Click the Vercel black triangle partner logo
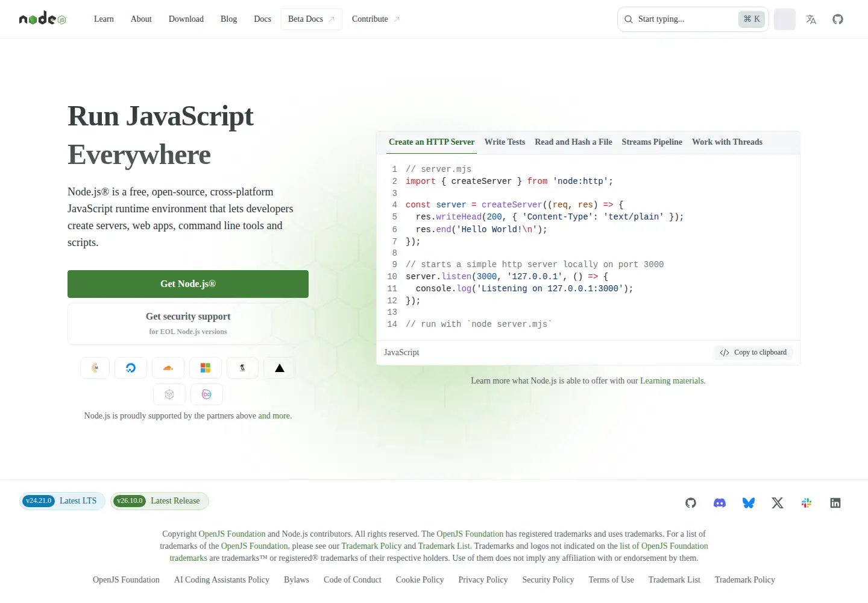 [x=280, y=368]
